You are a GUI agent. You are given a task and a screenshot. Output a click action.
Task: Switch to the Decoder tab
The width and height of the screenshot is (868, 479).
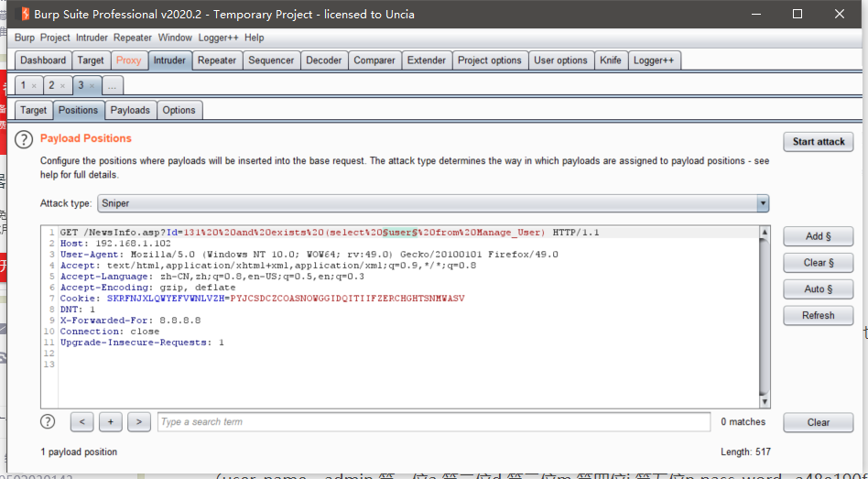tap(324, 60)
